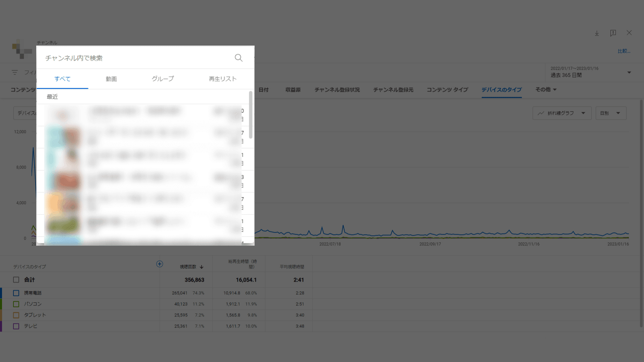Click the 16,054.1 total watch time value
The image size is (644, 362).
[246, 280]
